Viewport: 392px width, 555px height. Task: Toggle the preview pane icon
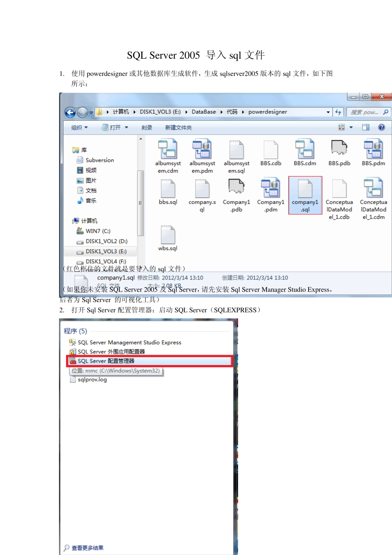[366, 127]
